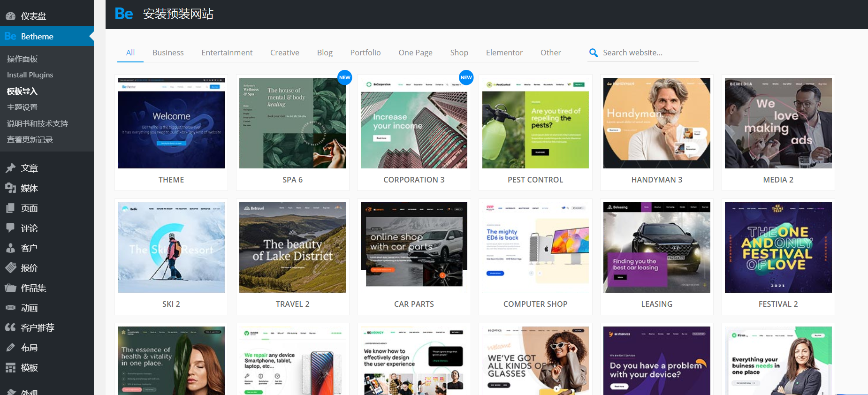
Task: Select the 'business needs in one place' thumbnail
Action: click(x=778, y=361)
